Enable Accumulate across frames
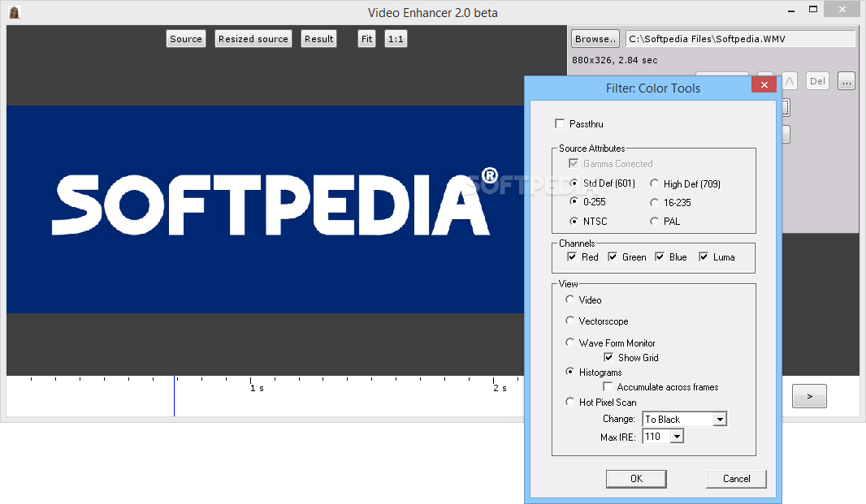 (x=608, y=386)
